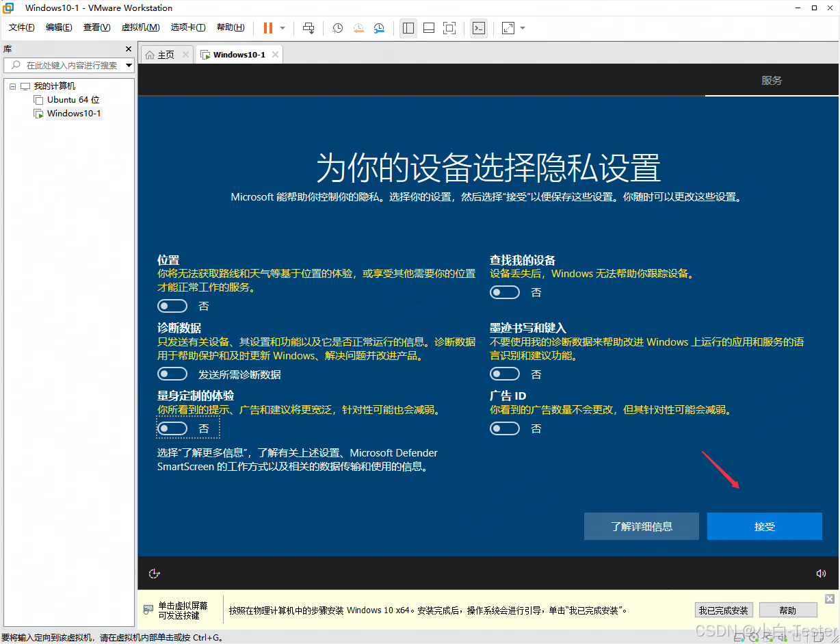840x644 pixels.
Task: Click the 了解详细信息 button
Action: [x=642, y=526]
